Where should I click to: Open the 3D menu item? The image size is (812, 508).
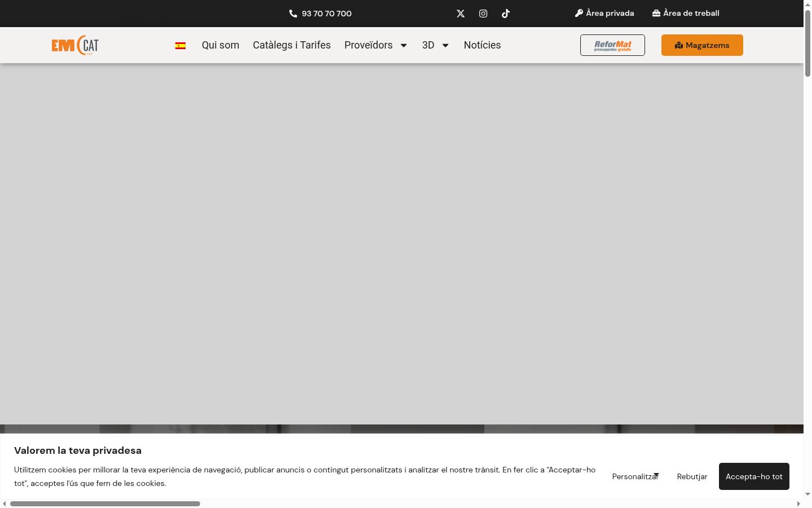point(429,45)
